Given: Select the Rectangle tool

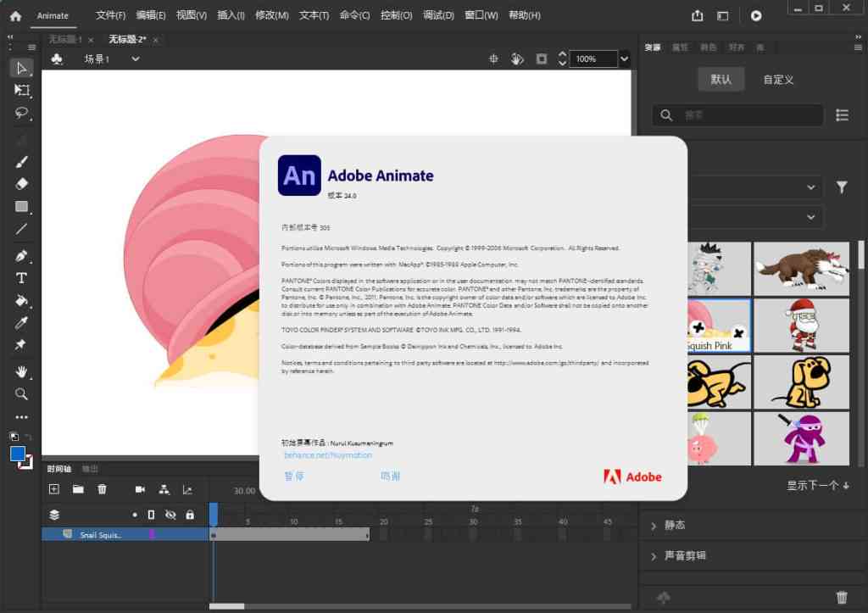Looking at the screenshot, I should click(21, 207).
